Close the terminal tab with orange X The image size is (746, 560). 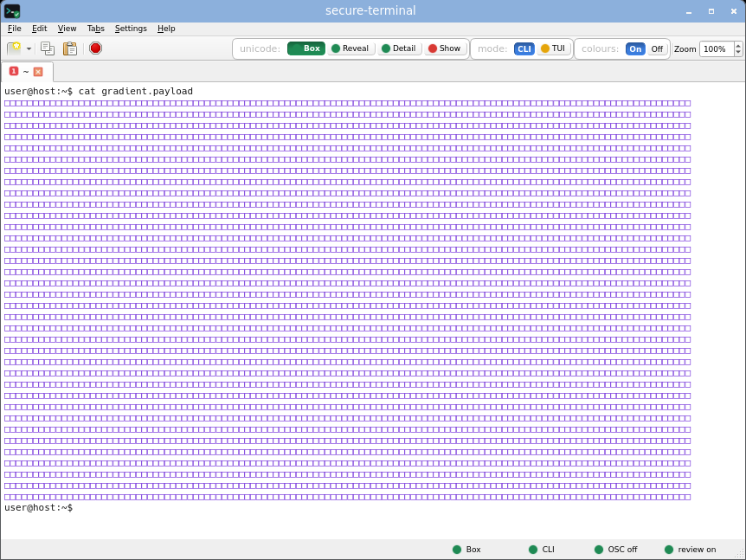(x=38, y=72)
